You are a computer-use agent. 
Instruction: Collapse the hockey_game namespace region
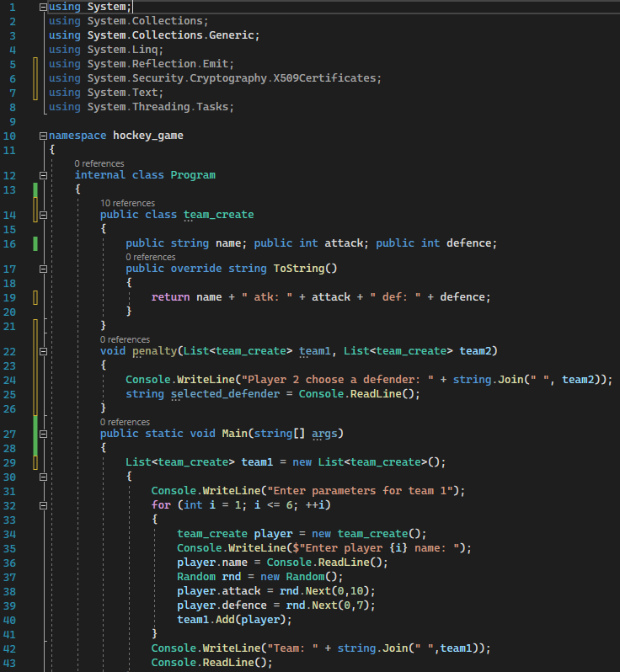click(x=43, y=136)
